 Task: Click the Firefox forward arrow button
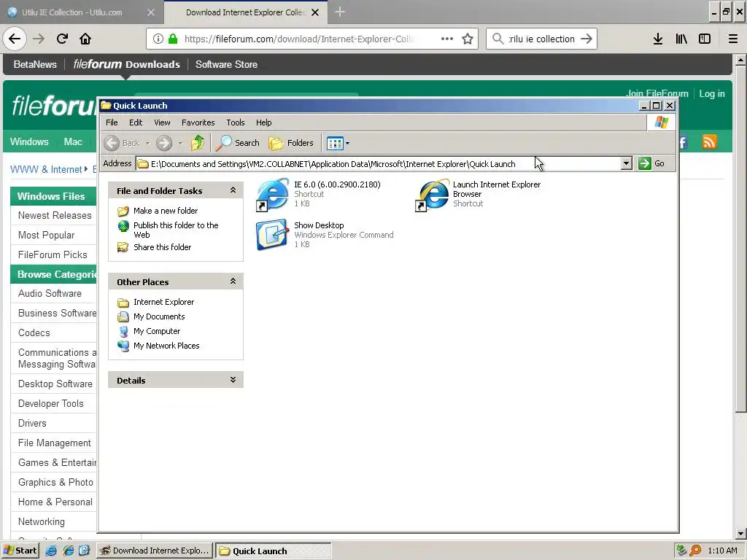click(x=39, y=39)
